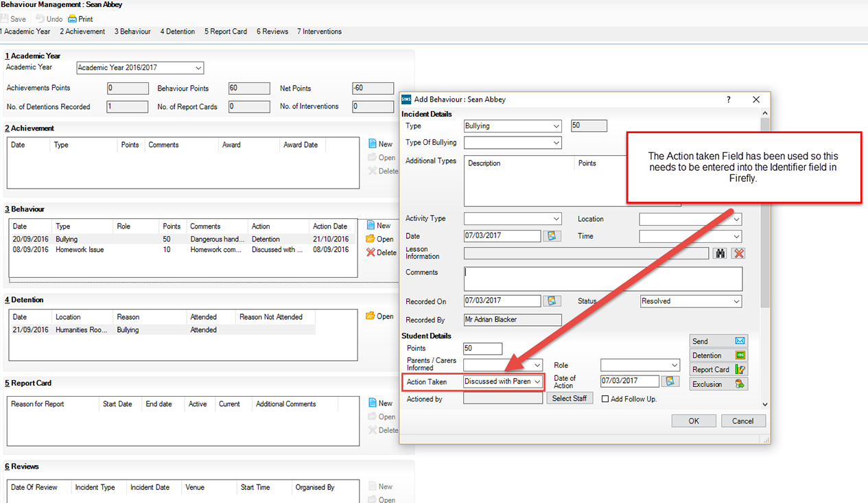The height and width of the screenshot is (503, 868).
Task: Open the Type dropdown showing Bullying
Action: [556, 126]
